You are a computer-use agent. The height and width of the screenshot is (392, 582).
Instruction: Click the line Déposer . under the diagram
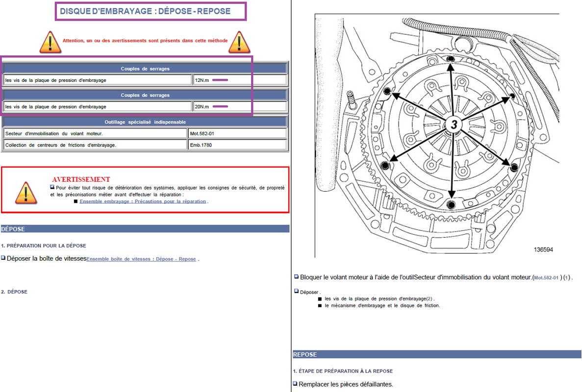[310, 292]
